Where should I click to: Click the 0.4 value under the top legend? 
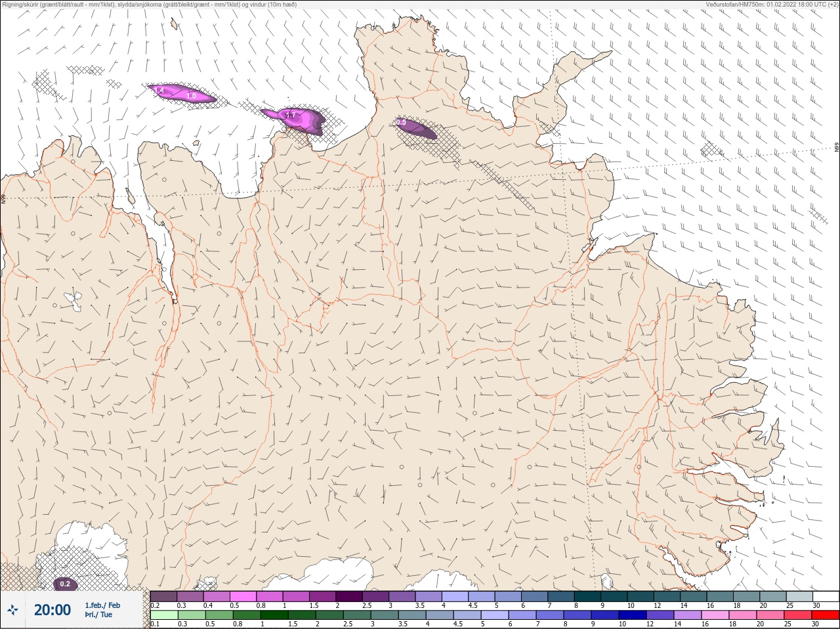click(x=208, y=605)
